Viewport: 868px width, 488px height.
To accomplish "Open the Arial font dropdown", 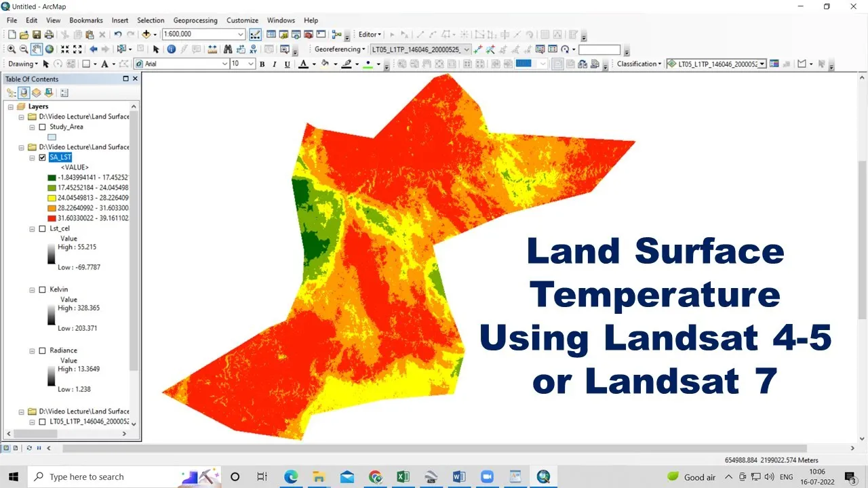I will point(225,64).
